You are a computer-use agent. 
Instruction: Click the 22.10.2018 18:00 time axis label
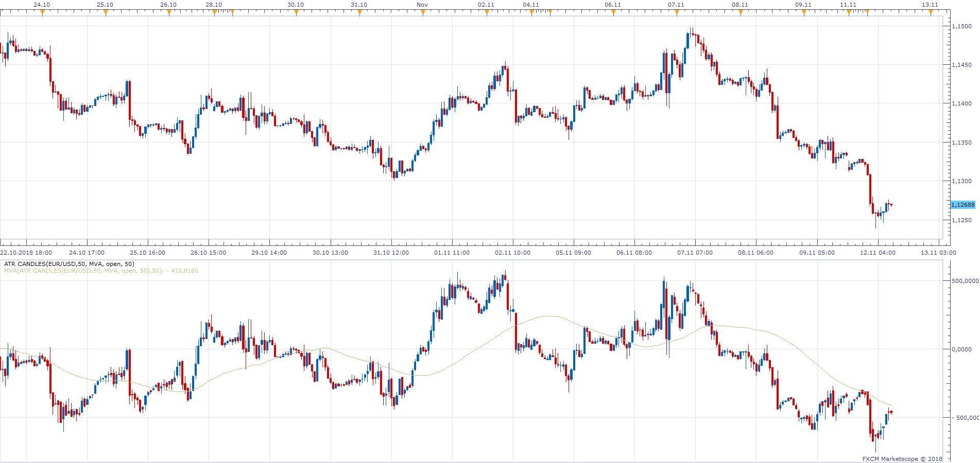tap(26, 253)
